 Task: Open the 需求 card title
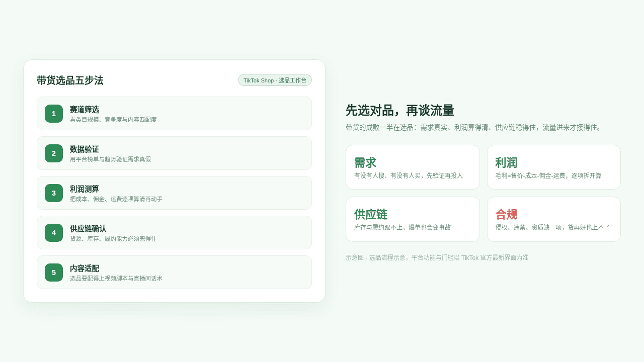pos(365,162)
